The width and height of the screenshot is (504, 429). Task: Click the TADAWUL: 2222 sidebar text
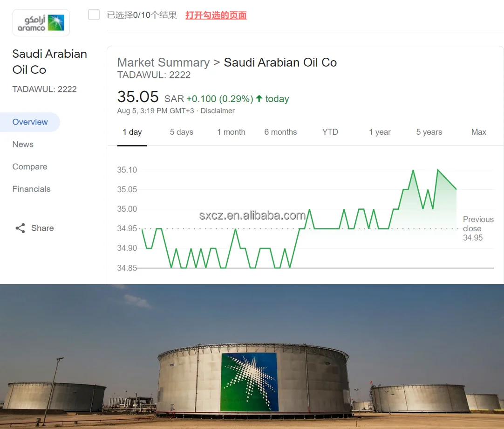coord(45,89)
